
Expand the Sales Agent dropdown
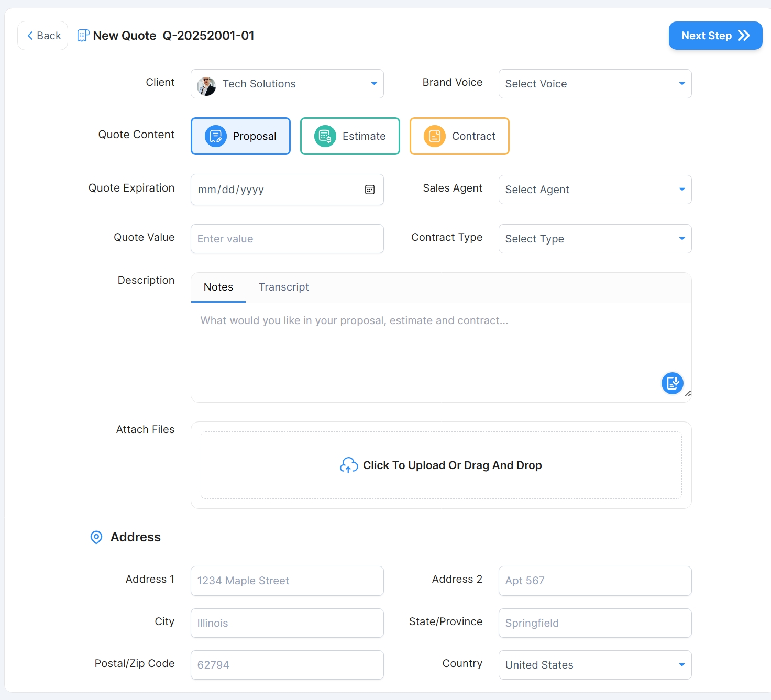pyautogui.click(x=594, y=190)
